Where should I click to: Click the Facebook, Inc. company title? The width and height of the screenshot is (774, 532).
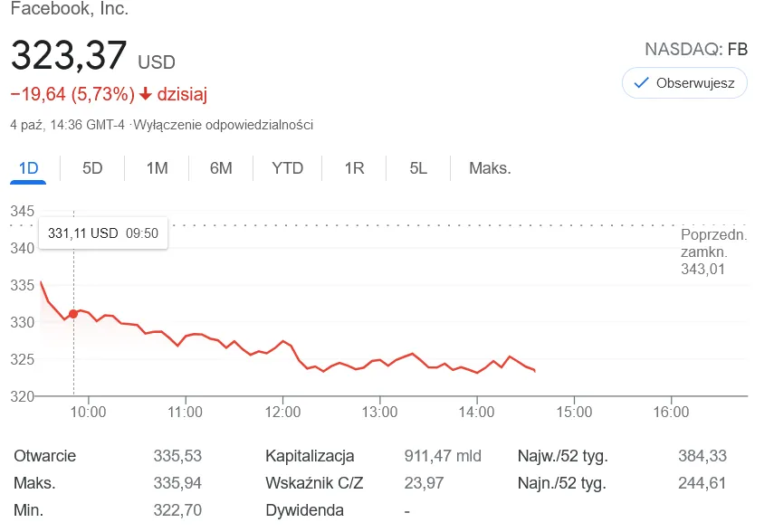(69, 8)
